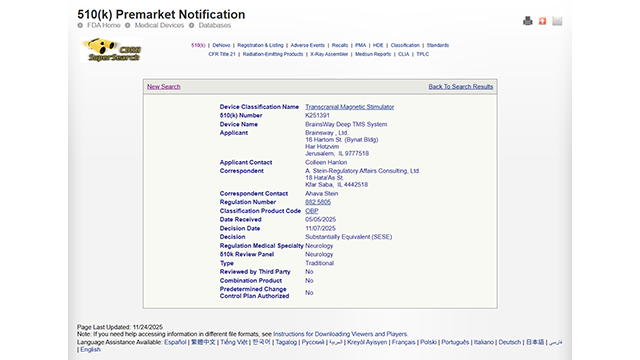
Task: Open the Adverse Events database
Action: (307, 45)
